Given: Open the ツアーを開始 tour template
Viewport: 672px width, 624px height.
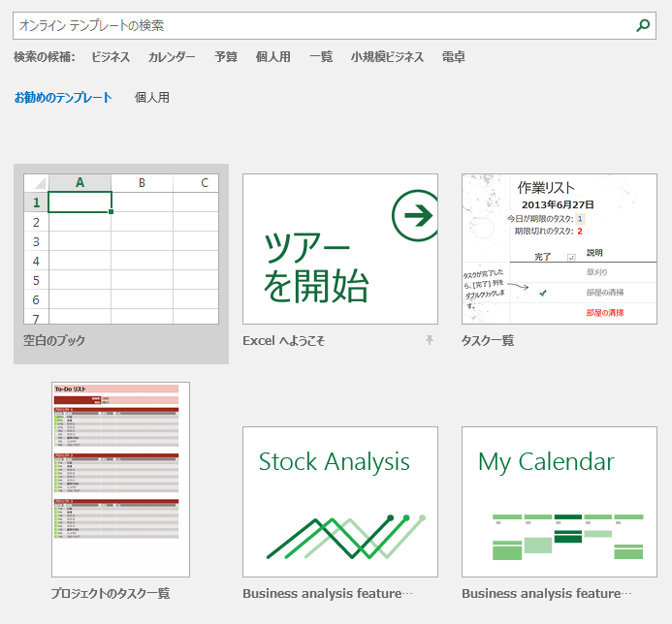Looking at the screenshot, I should (340, 249).
